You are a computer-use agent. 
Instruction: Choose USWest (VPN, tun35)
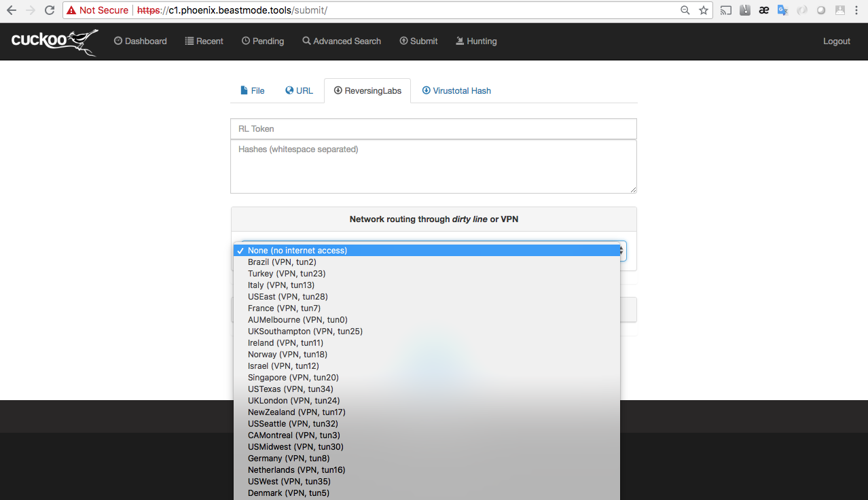(427, 482)
